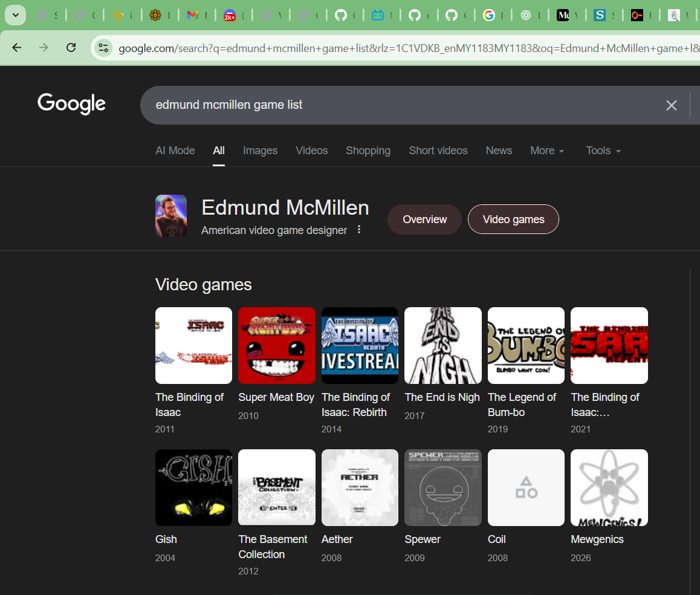Click the Video games section heading

[204, 285]
